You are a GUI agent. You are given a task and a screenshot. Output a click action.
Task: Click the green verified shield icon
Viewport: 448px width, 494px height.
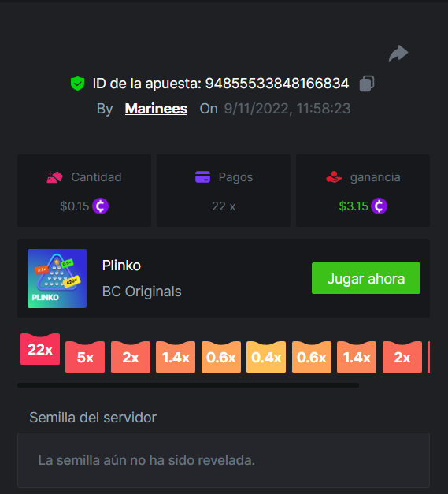click(77, 84)
